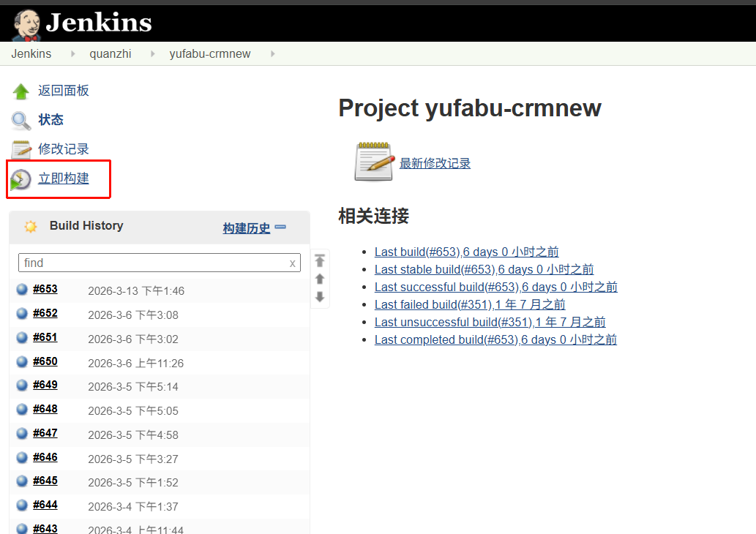Click the find builds search field
Image resolution: width=756 pixels, height=534 pixels.
click(x=159, y=263)
